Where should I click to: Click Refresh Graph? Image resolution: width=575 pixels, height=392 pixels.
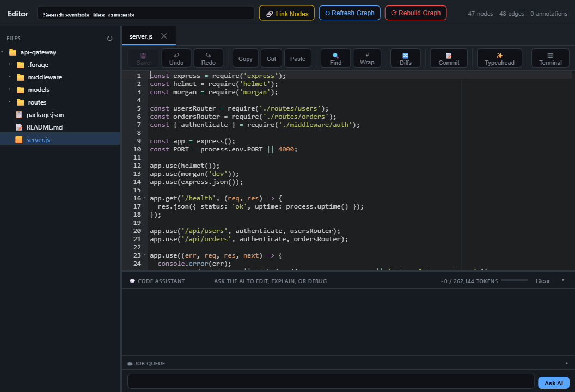point(350,13)
